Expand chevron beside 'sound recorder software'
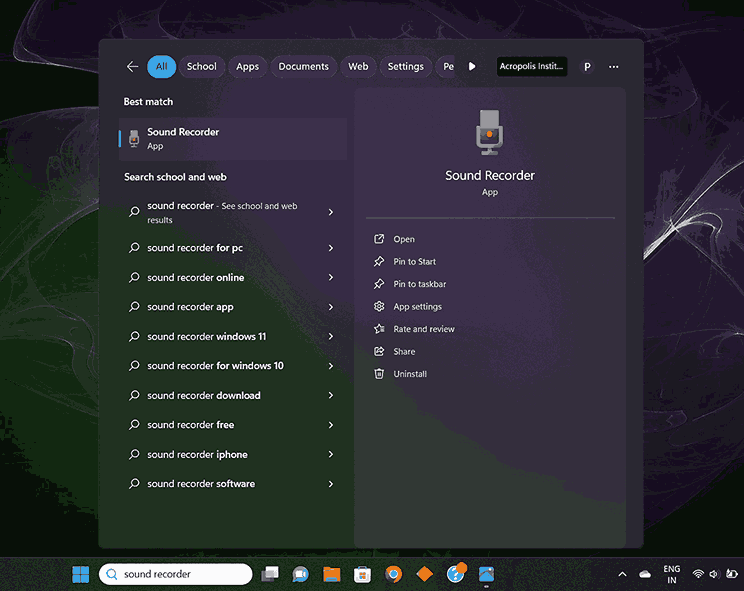Screen dimensions: 744x591 (331, 484)
